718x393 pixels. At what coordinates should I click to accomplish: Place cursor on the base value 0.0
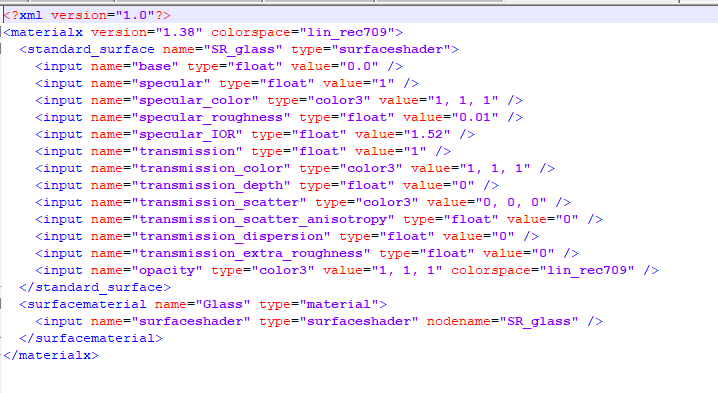359,66
